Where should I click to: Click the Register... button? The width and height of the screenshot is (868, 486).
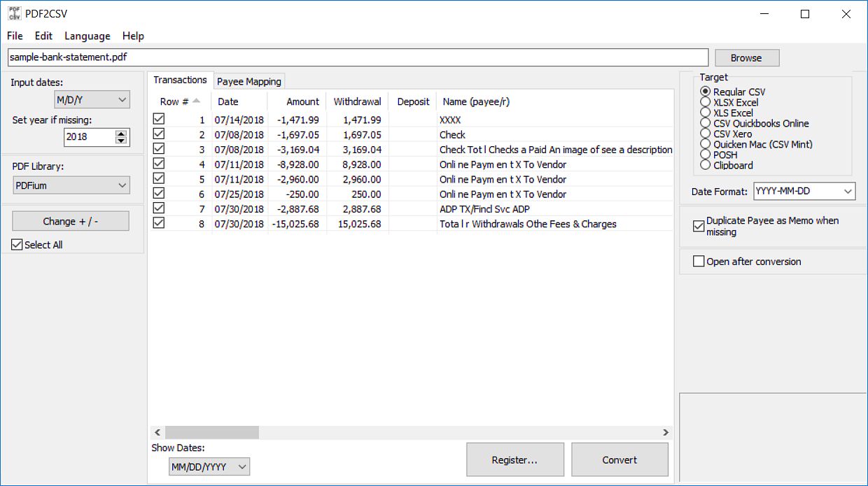pos(514,459)
